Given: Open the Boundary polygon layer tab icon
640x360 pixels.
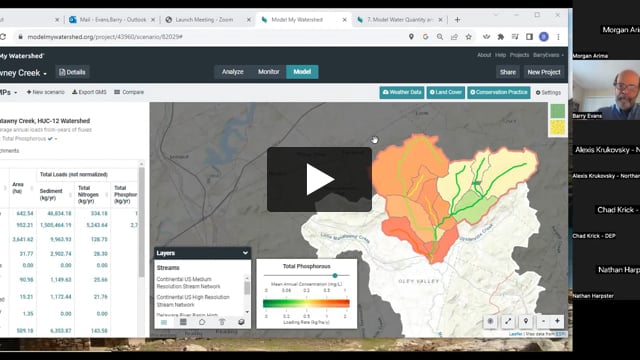Looking at the screenshot, I should [202, 322].
